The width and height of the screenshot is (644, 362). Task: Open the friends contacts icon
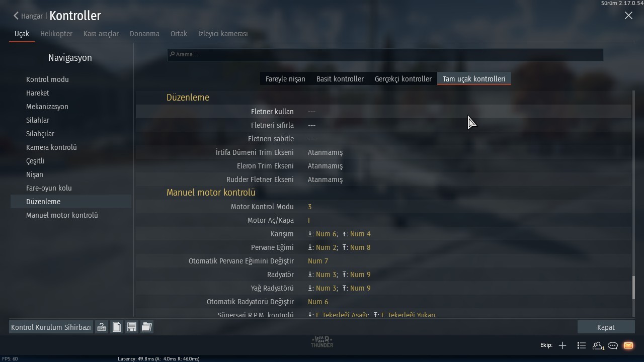[x=598, y=345]
